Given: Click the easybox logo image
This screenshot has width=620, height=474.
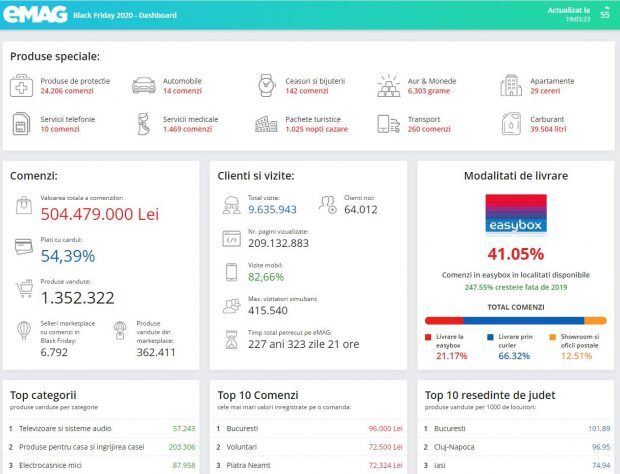Looking at the screenshot, I should coord(515,214).
